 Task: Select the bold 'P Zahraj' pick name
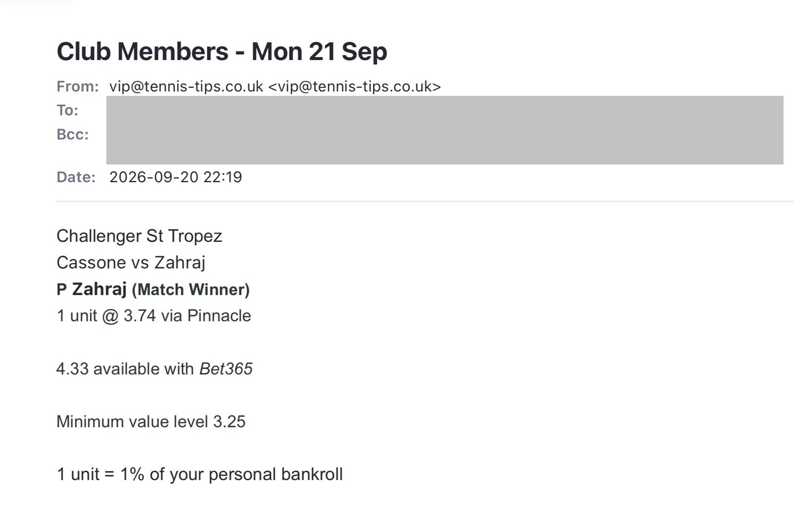click(x=92, y=289)
